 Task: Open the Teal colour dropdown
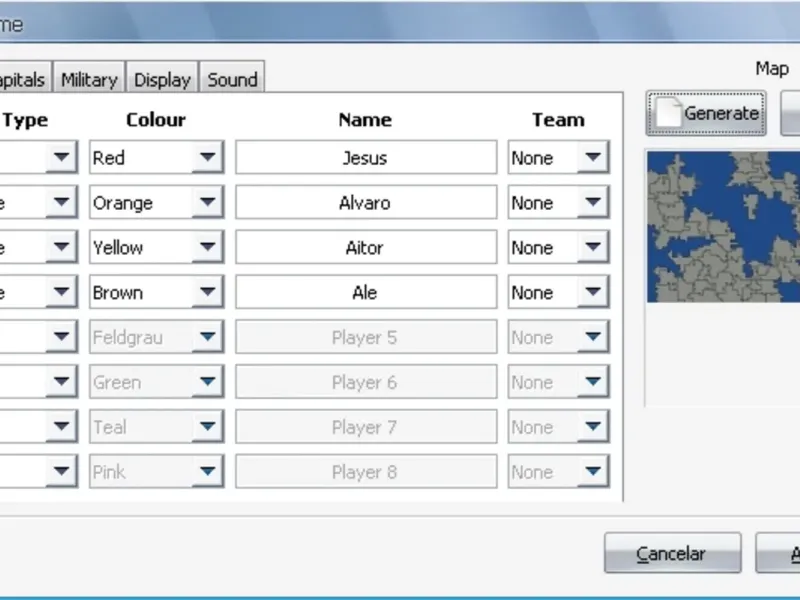[x=157, y=427]
